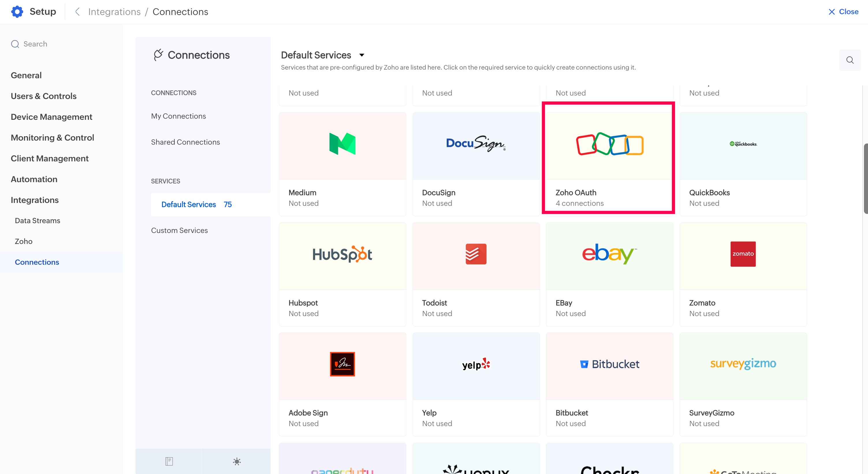Screen dimensions: 868x474
Task: Switch to Custom Services
Action: (179, 230)
